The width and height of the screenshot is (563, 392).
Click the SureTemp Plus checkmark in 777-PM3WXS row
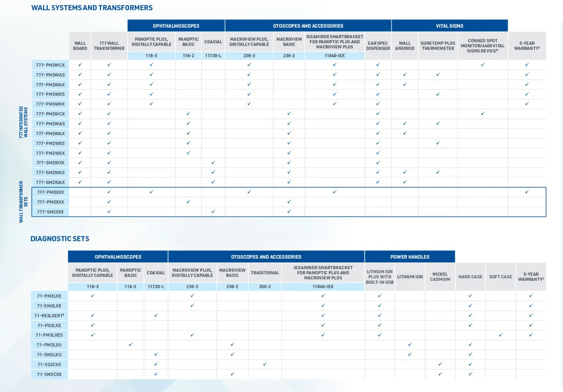pyautogui.click(x=438, y=94)
